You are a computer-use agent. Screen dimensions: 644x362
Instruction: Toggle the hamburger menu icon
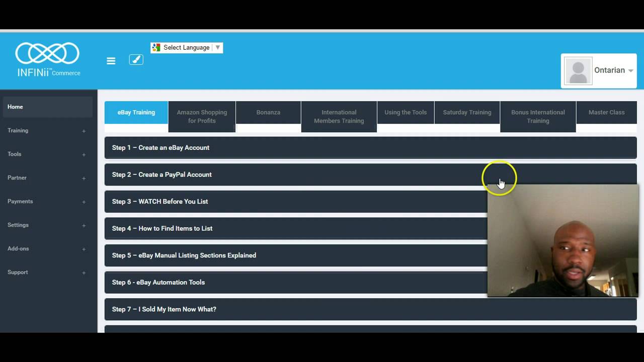pos(111,61)
